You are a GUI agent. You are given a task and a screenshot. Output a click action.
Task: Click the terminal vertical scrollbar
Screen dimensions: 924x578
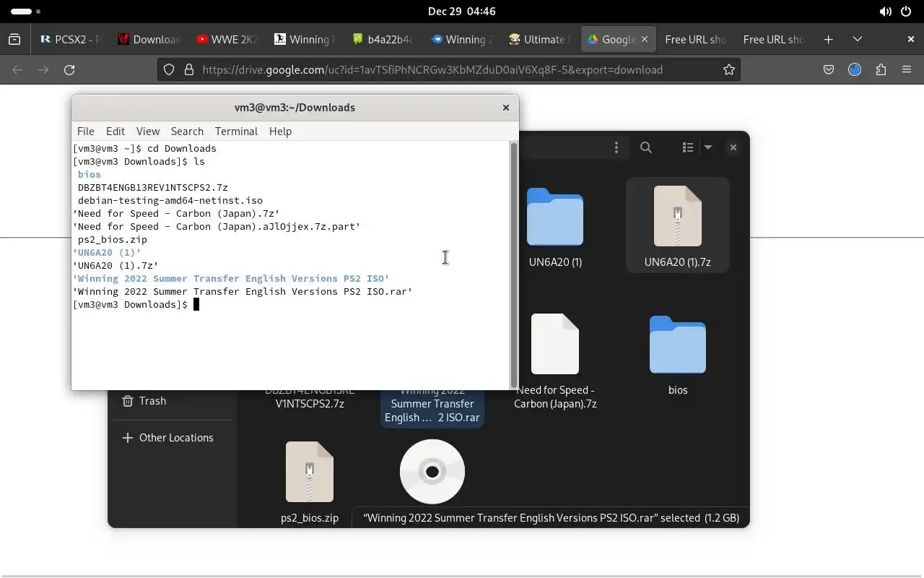(x=514, y=265)
